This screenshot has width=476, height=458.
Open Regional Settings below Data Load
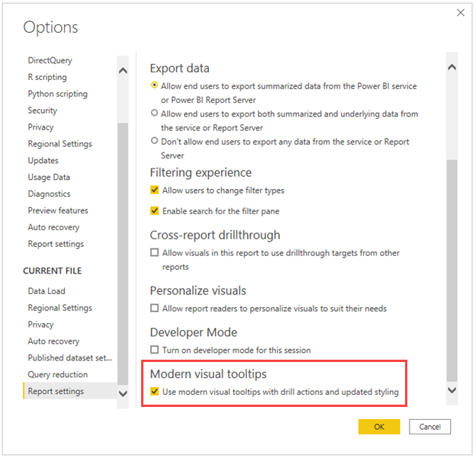(x=59, y=308)
